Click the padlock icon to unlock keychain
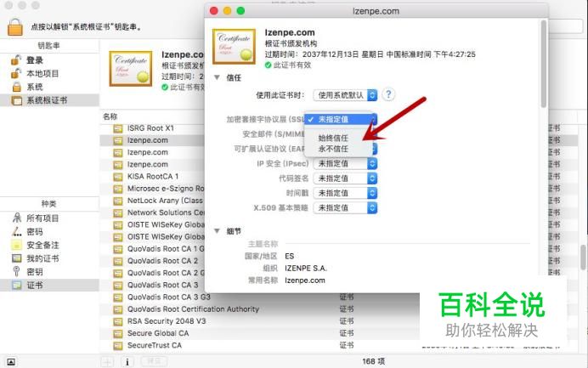Image resolution: width=588 pixels, height=368 pixels. (x=15, y=27)
